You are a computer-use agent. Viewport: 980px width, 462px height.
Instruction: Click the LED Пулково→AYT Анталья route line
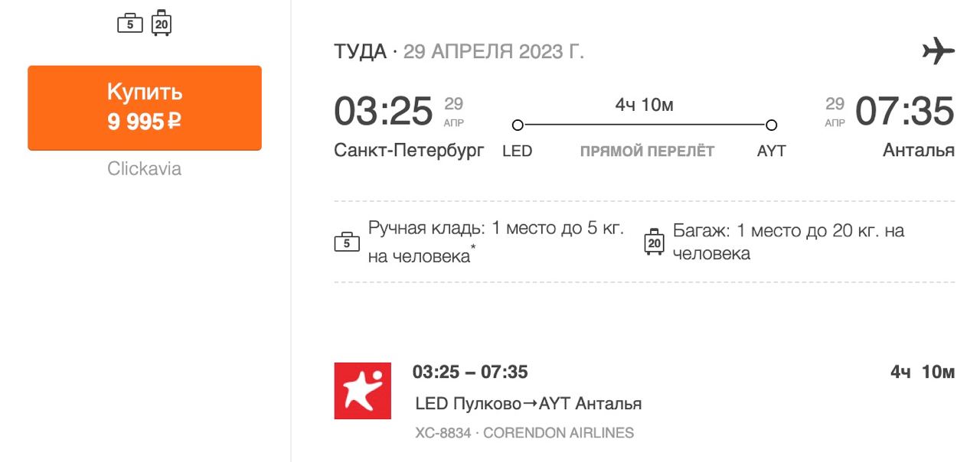point(528,403)
